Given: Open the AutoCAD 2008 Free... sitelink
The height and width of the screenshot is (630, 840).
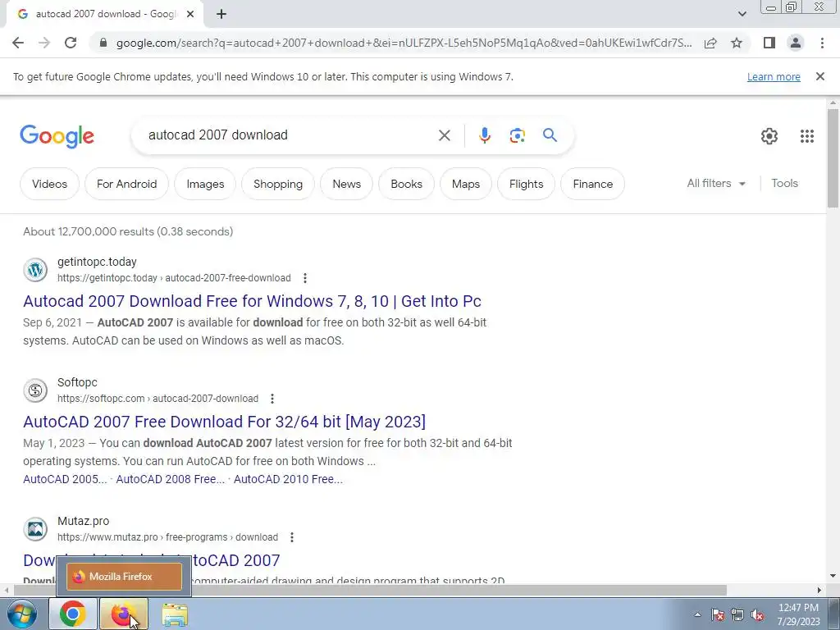Looking at the screenshot, I should point(171,479).
